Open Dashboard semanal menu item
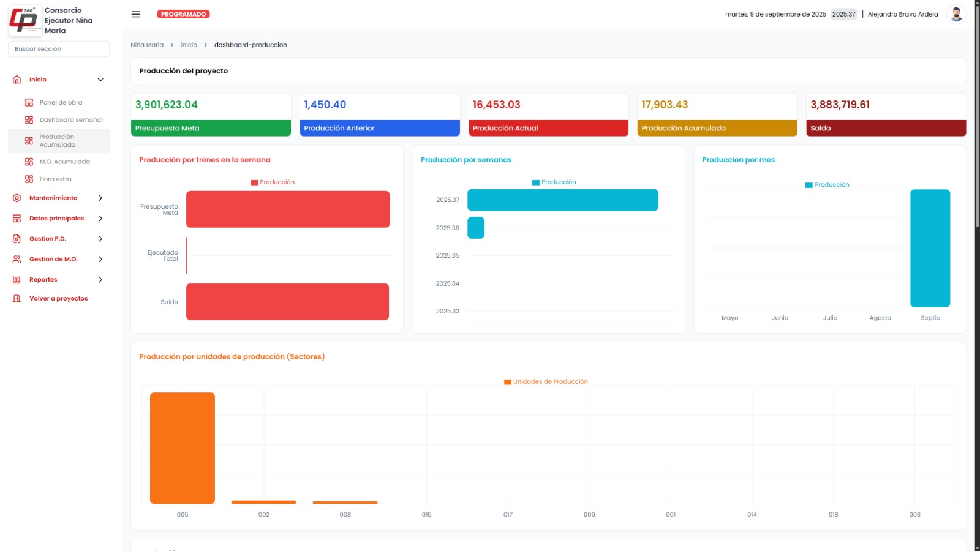Image resolution: width=980 pixels, height=551 pixels. click(x=71, y=120)
